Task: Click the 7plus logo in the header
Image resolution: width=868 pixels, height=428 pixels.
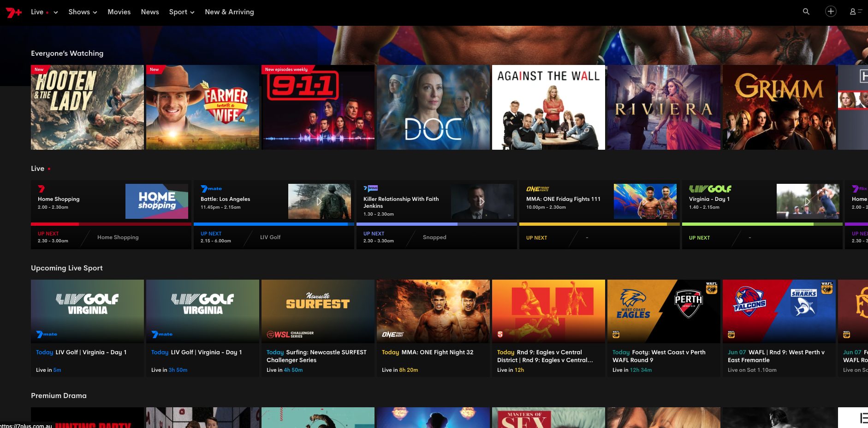Action: click(x=14, y=12)
